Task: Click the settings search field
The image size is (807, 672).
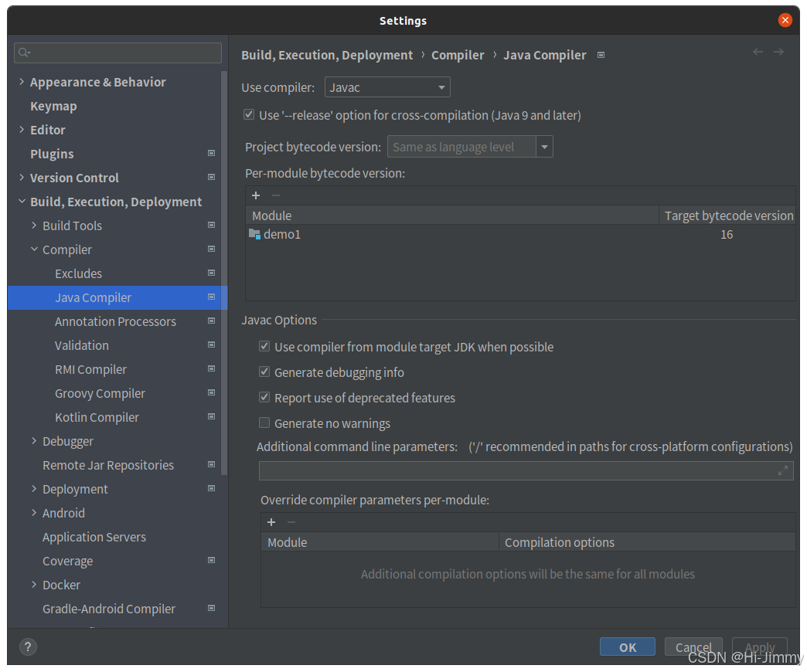Action: point(117,53)
